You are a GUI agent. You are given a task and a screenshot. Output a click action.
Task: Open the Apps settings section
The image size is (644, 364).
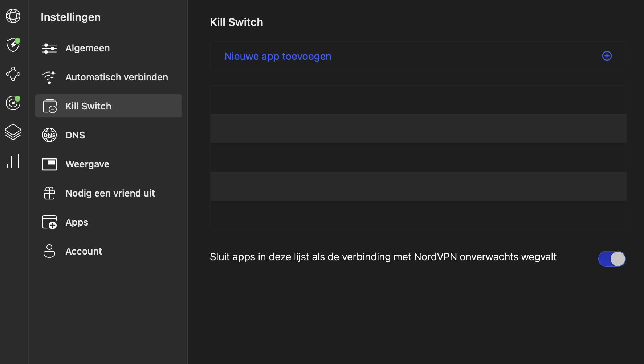click(x=77, y=222)
